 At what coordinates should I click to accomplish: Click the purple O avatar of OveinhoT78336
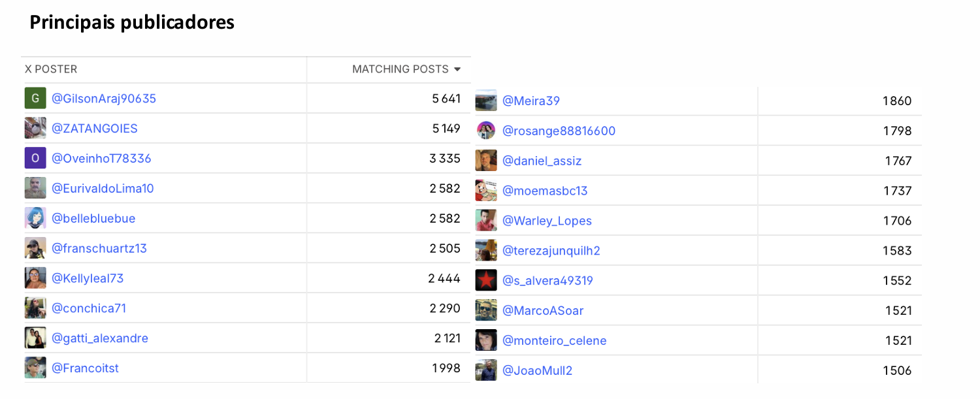[x=35, y=159]
